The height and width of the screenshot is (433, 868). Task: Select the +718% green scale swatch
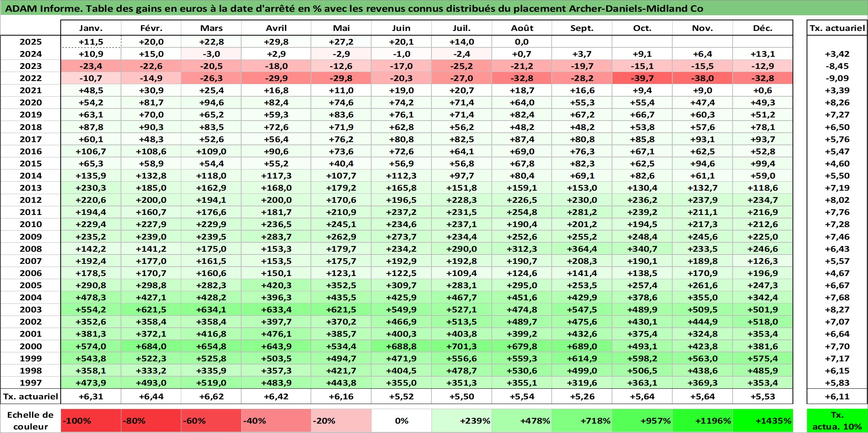click(582, 421)
